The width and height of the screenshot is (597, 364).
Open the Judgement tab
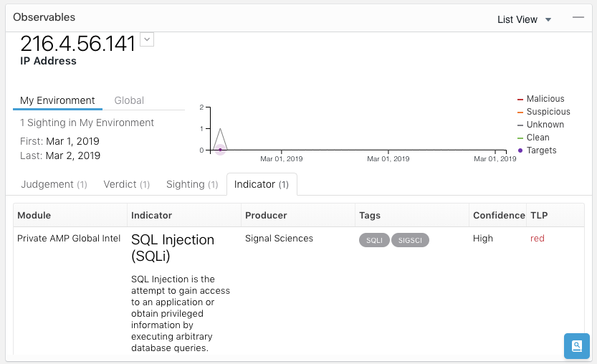coord(54,184)
